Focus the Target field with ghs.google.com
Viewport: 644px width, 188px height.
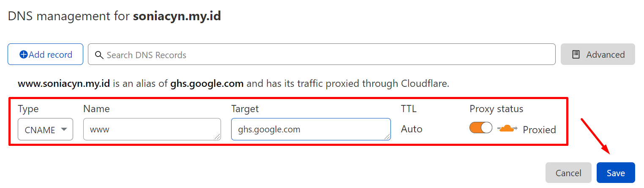tap(311, 129)
